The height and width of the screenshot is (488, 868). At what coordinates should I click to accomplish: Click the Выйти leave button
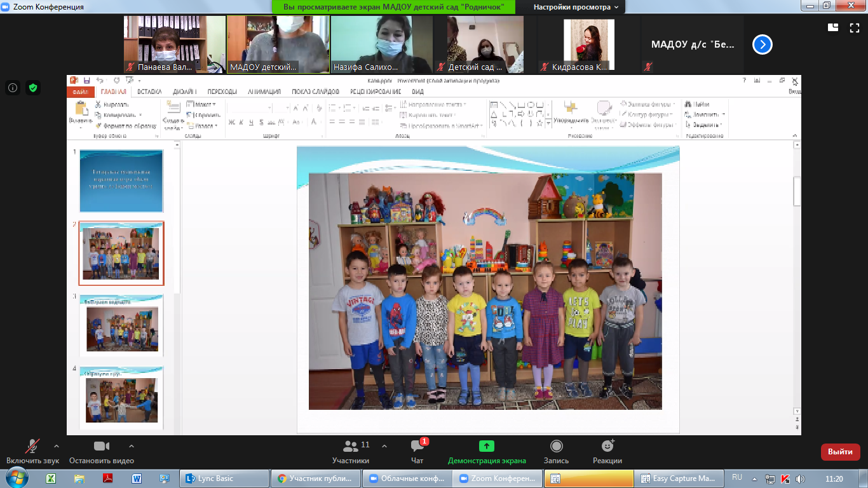(841, 452)
